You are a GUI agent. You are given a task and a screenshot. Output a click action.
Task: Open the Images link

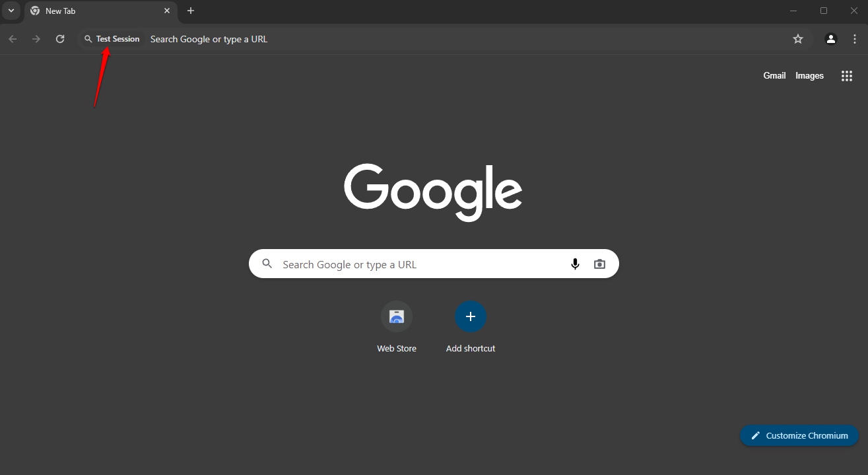point(809,75)
